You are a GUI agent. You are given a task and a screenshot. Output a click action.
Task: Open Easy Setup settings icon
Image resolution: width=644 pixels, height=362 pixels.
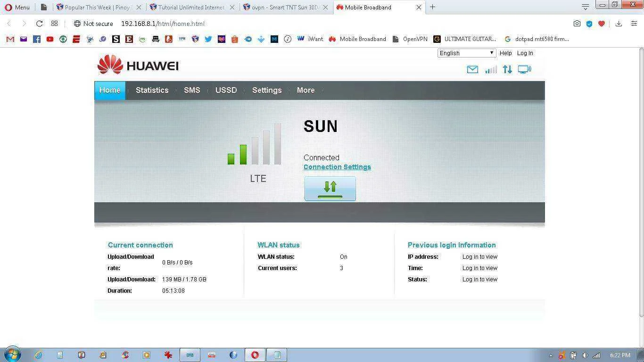pyautogui.click(x=634, y=24)
